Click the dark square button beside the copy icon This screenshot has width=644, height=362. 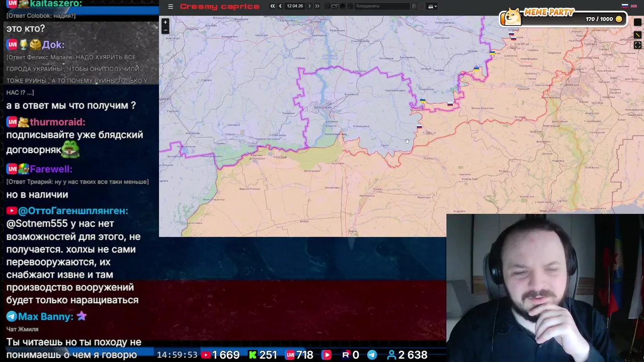(422, 6)
